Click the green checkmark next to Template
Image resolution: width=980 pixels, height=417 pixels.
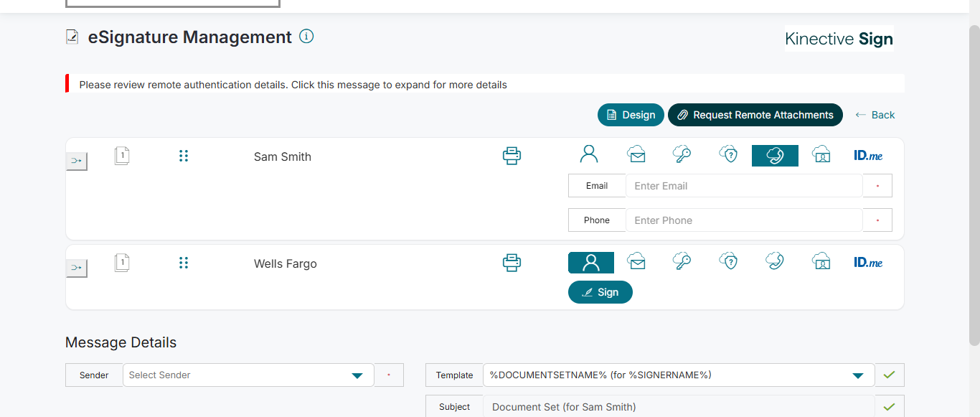pyautogui.click(x=890, y=375)
